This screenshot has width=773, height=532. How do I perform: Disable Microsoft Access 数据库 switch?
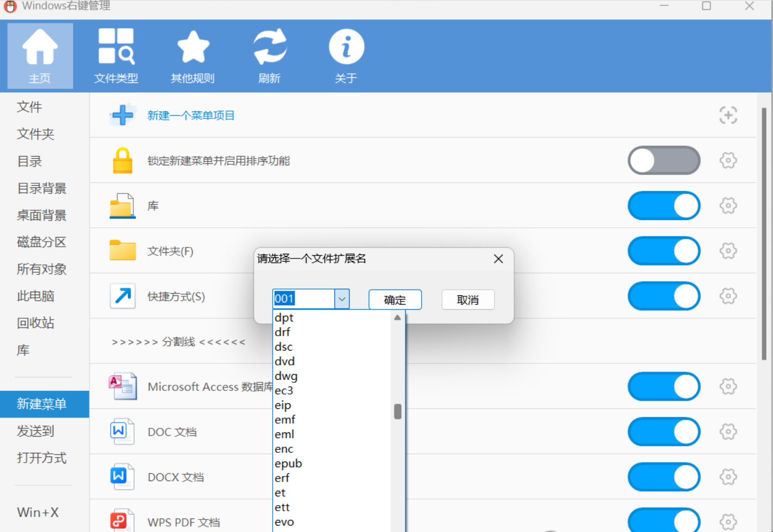click(664, 386)
